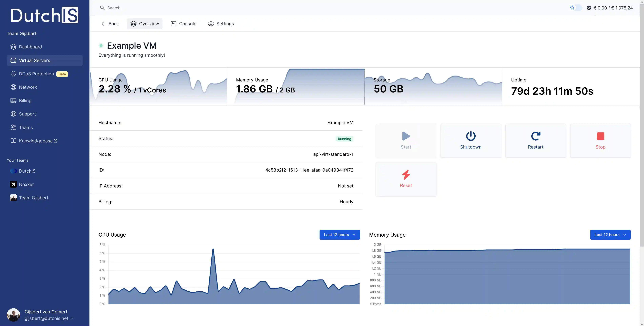This screenshot has width=644, height=326.
Task: Click the Knowledgebase book icon
Action: (13, 141)
